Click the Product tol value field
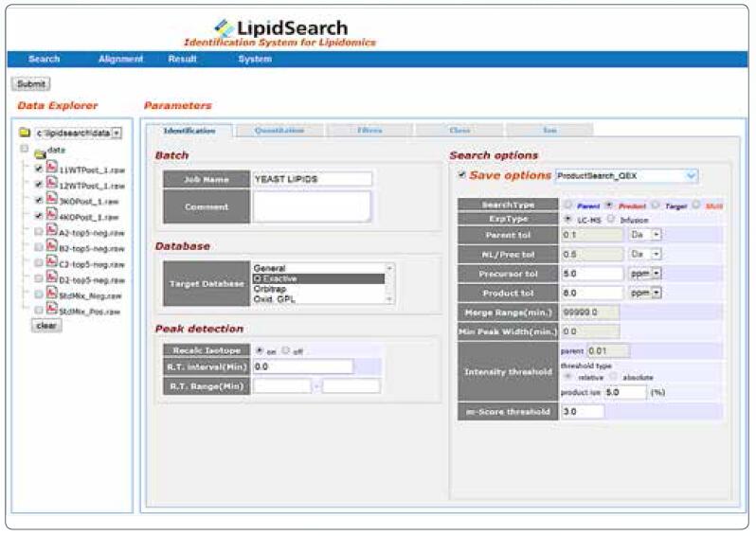Screen dimensions: 756x536 click(x=591, y=293)
